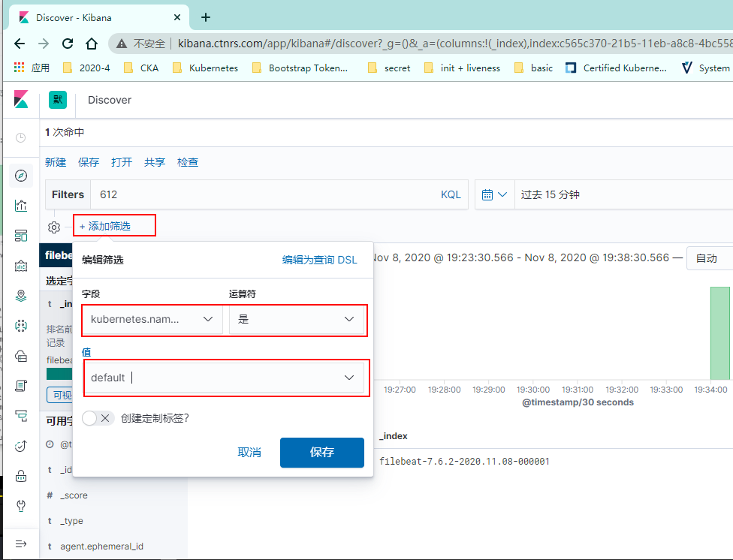
Task: Open the 2020-4 bookmark folder
Action: point(87,68)
